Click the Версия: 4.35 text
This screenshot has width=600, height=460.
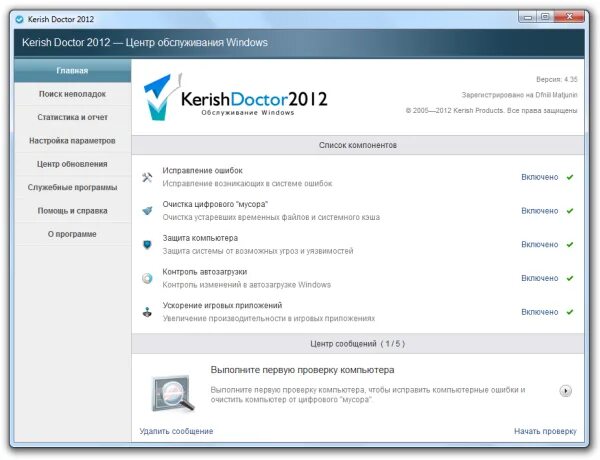click(x=556, y=80)
